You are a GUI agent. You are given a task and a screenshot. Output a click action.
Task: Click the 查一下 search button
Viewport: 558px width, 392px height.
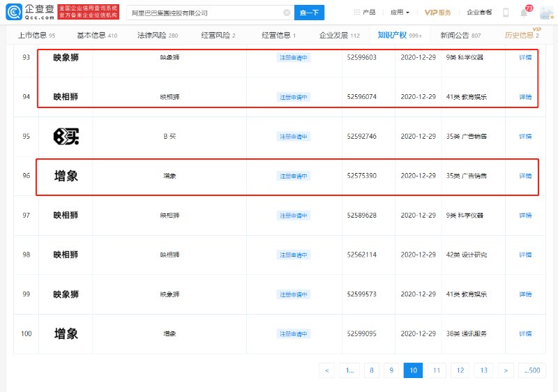point(309,13)
